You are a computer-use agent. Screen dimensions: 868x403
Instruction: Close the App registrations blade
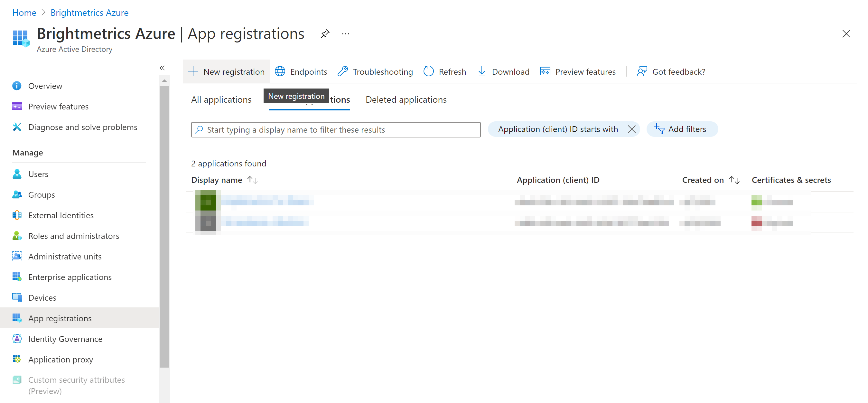846,34
